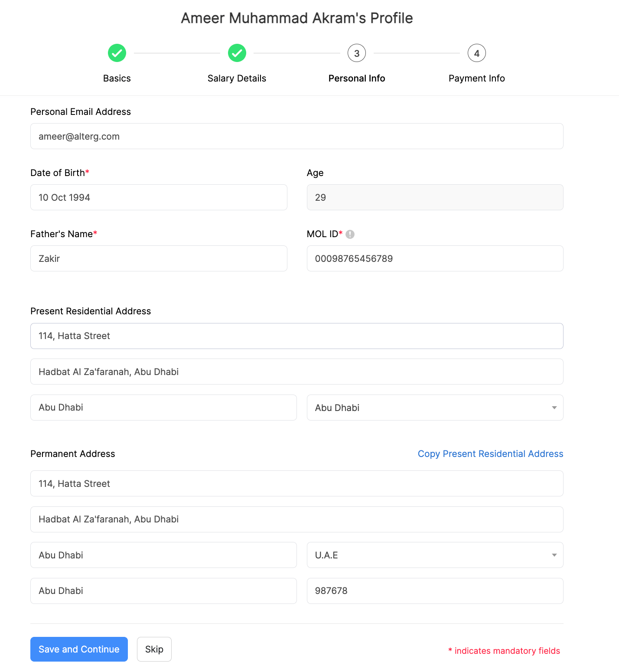
Task: Click the step 3 circle icon
Action: tap(357, 53)
